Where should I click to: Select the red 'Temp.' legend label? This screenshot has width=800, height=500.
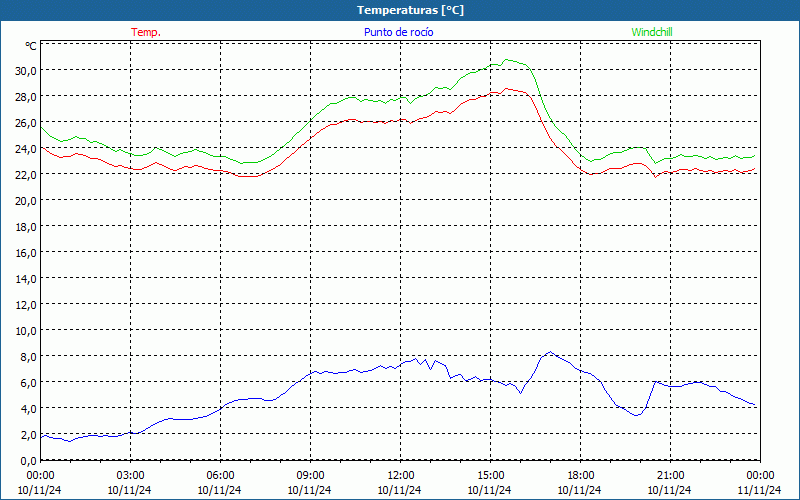coord(146,32)
